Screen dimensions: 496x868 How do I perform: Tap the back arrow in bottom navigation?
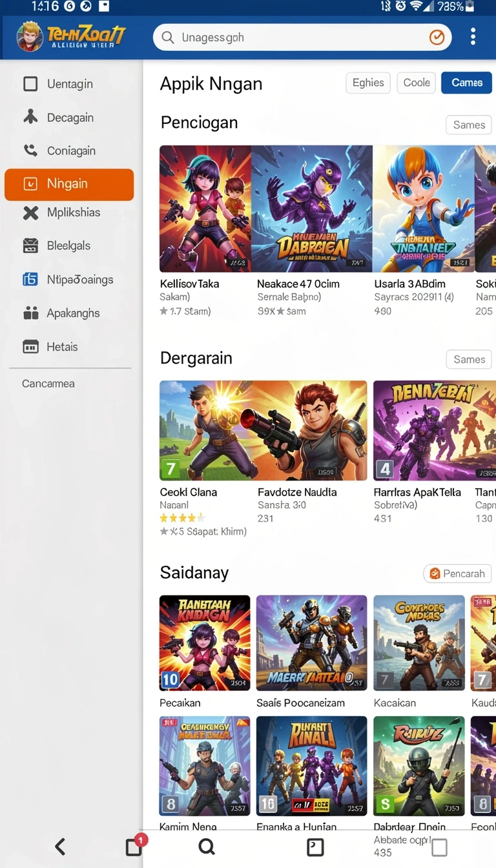[x=60, y=847]
